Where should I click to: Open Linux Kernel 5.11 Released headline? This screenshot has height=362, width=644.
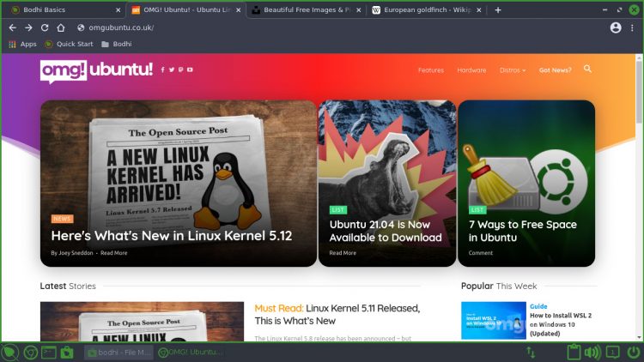point(337,314)
